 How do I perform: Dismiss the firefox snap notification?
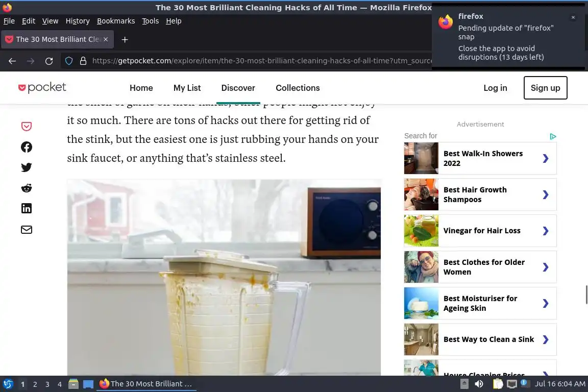(x=573, y=17)
